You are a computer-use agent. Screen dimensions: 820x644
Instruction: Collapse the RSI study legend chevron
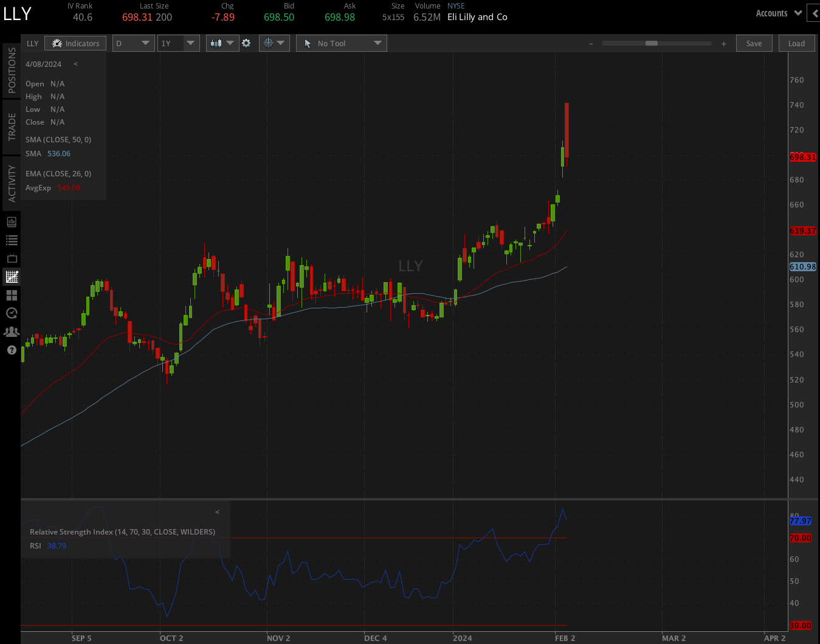pyautogui.click(x=217, y=512)
